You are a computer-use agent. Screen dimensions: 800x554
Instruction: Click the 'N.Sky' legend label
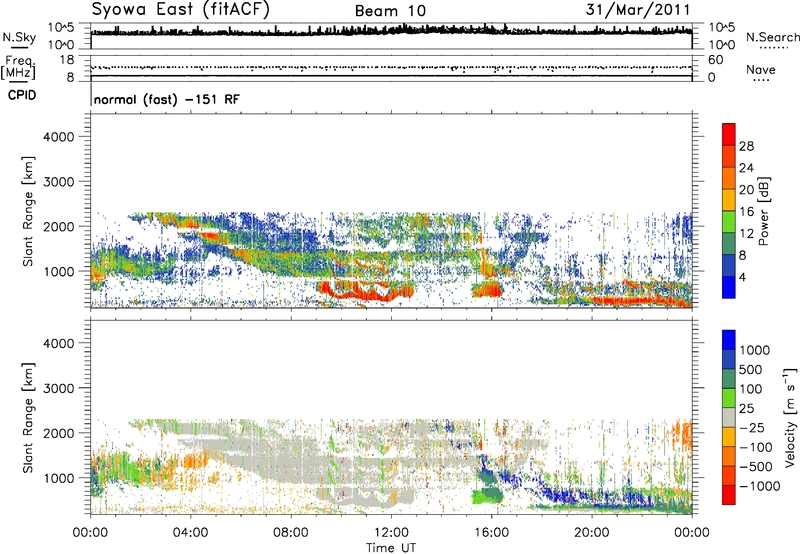tap(19, 37)
